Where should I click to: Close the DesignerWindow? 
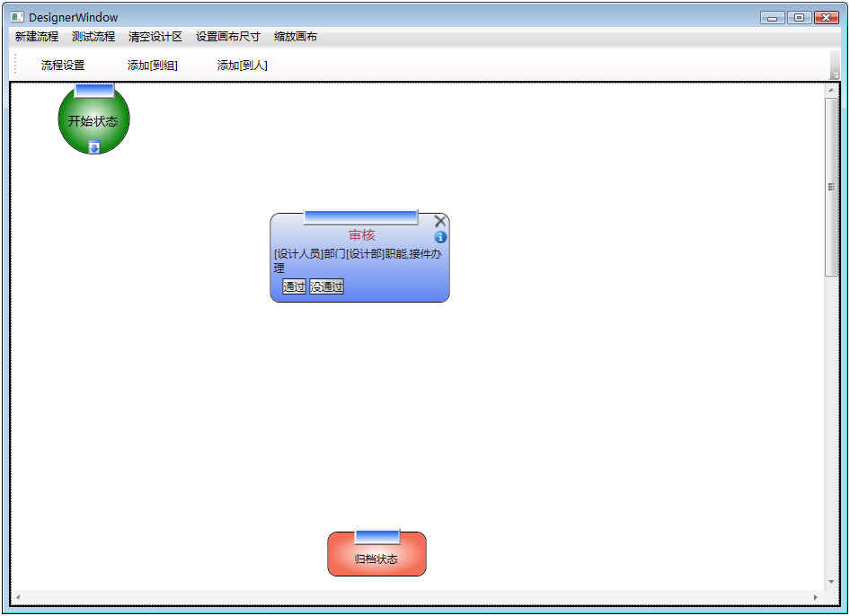pyautogui.click(x=826, y=18)
